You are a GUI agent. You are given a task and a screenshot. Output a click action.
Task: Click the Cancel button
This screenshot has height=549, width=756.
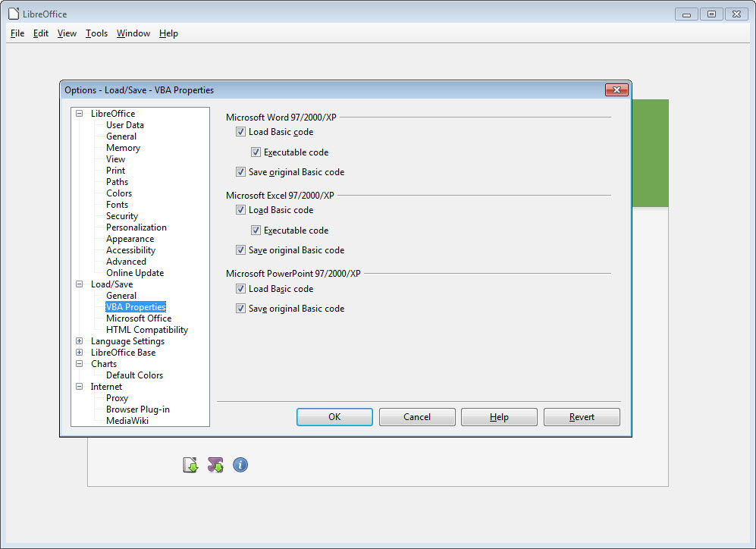click(x=417, y=417)
